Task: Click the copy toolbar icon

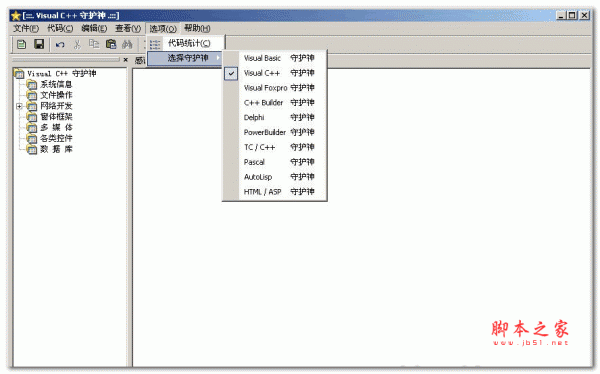Action: pos(94,44)
